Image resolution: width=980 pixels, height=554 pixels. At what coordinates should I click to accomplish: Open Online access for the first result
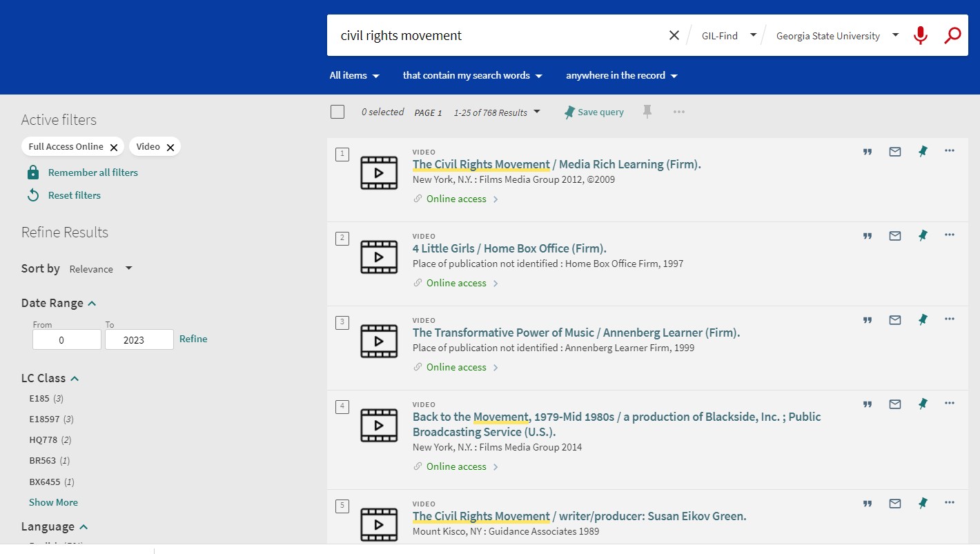pos(455,199)
